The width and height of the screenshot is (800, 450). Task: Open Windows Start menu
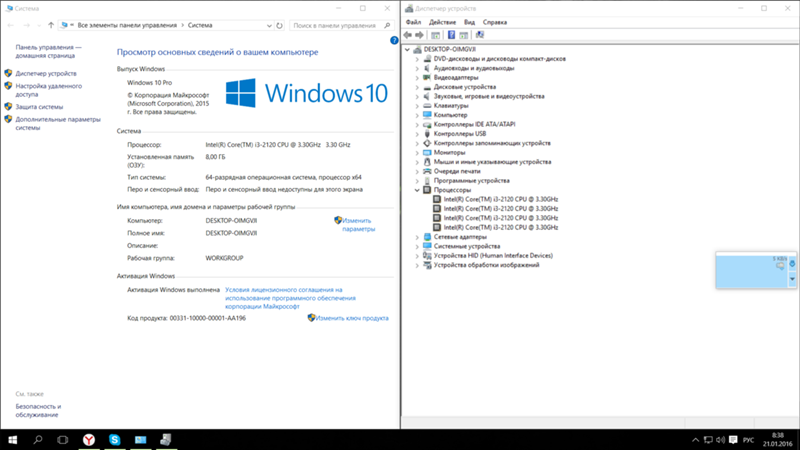12,440
